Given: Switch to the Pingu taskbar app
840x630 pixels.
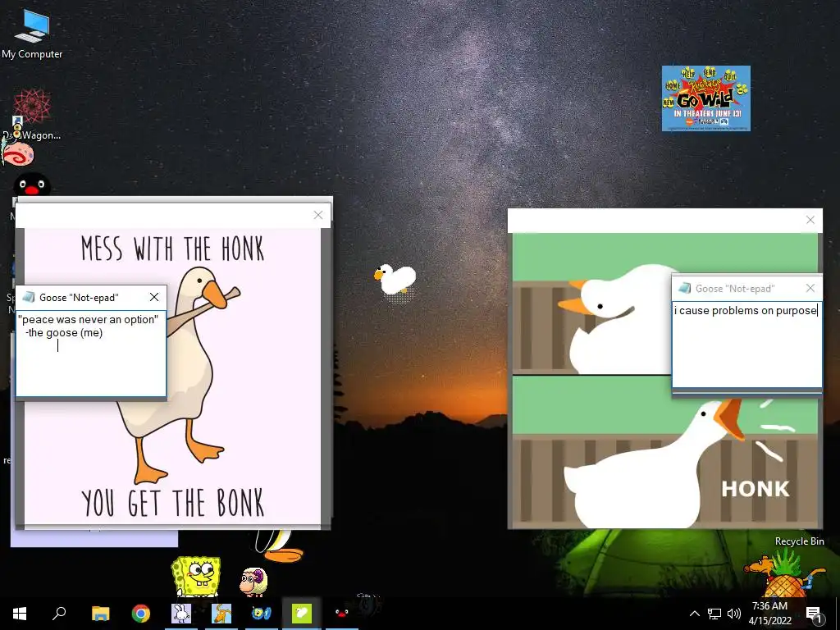Looking at the screenshot, I should coord(342,614).
